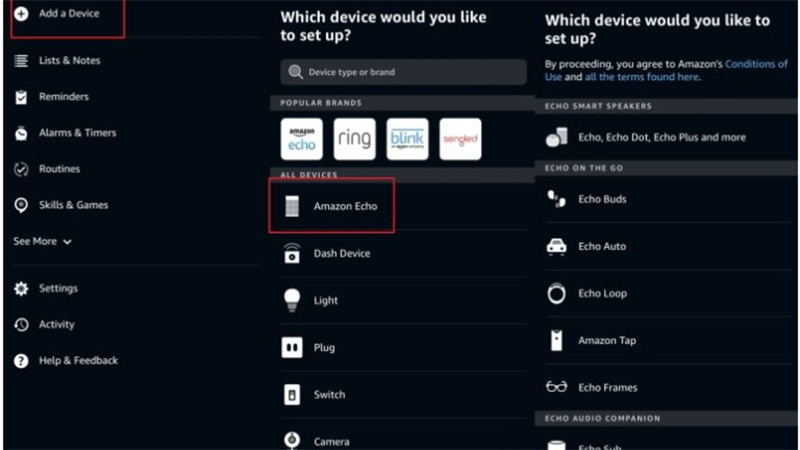
Task: Click the Light bulb icon
Action: (292, 300)
